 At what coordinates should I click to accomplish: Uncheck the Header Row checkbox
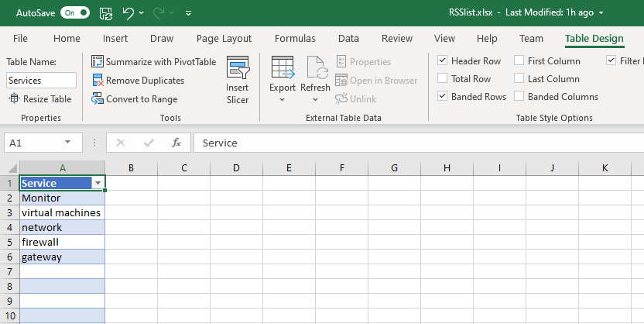point(443,61)
